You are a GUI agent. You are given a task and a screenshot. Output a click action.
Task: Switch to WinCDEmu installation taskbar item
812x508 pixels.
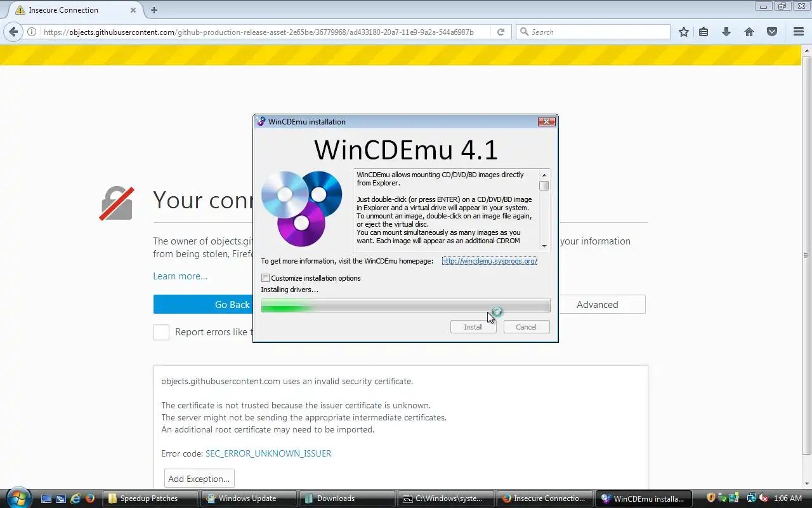(643, 498)
